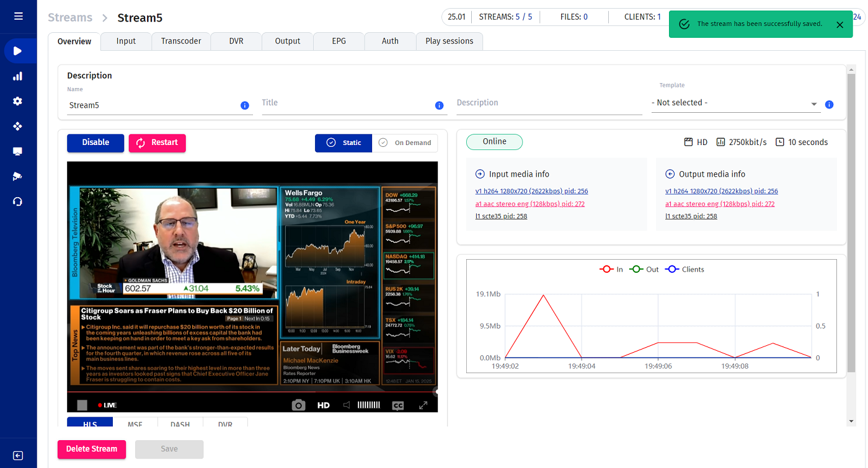The height and width of the screenshot is (468, 868).
Task: Click the CLIENTS: 1 counter
Action: pos(642,17)
